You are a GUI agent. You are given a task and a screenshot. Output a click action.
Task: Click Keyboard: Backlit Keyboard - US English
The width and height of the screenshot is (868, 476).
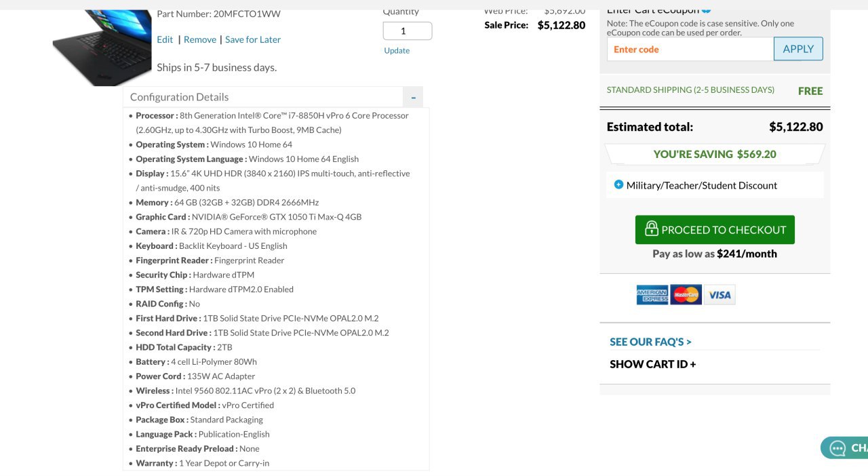[x=212, y=245]
